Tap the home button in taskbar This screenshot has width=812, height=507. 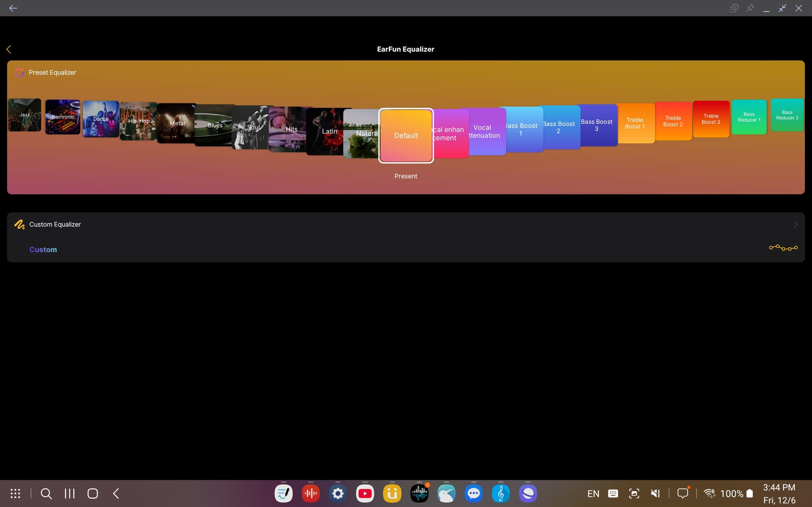tap(93, 494)
